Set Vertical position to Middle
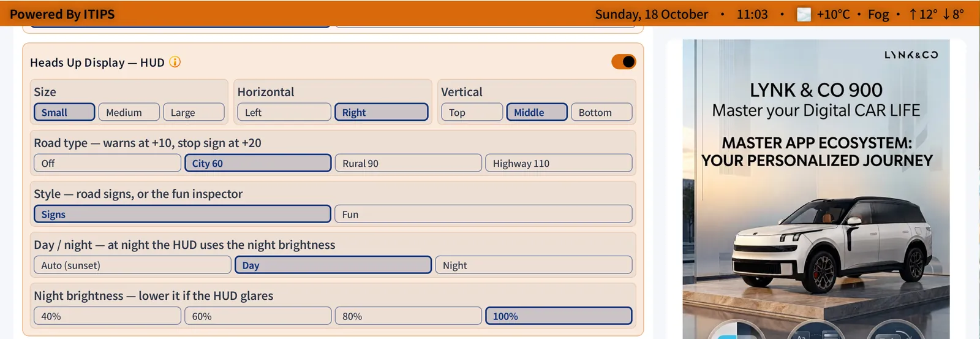This screenshot has height=339, width=980. pyautogui.click(x=537, y=112)
